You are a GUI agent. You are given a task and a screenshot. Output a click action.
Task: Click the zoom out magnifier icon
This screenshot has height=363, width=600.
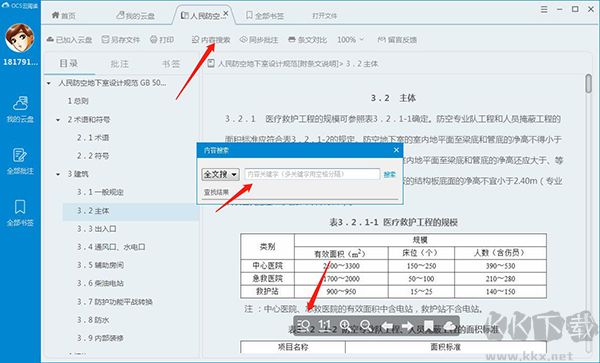366,326
